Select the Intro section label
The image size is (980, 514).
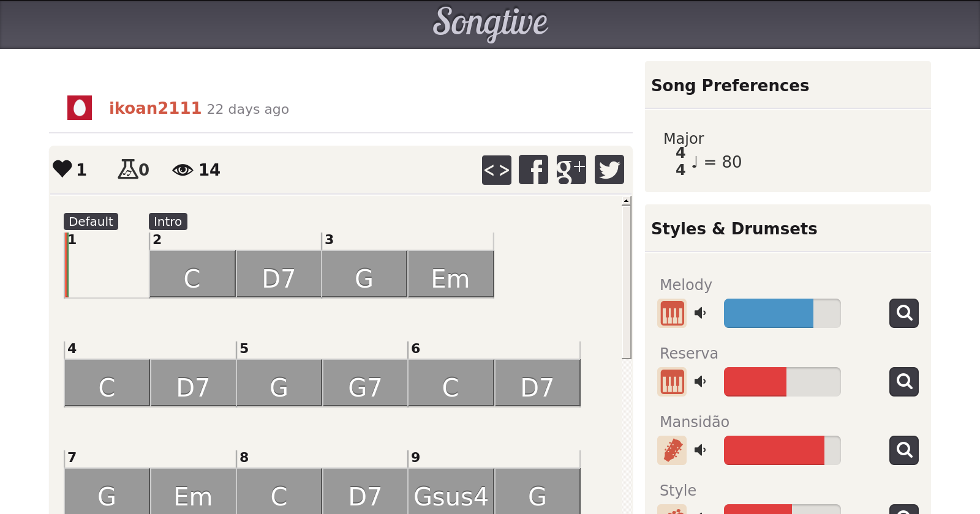[x=168, y=222]
